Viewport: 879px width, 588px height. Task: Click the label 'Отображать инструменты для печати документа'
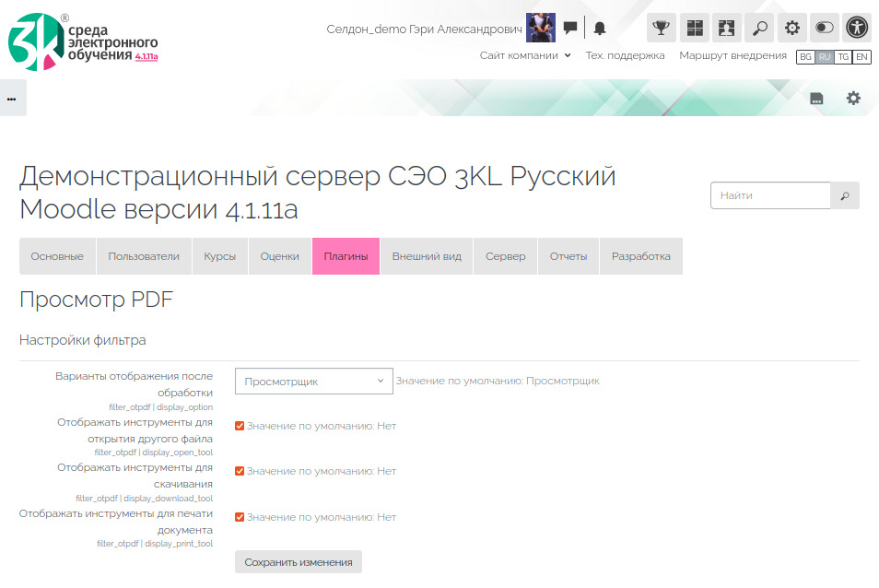[116, 522]
